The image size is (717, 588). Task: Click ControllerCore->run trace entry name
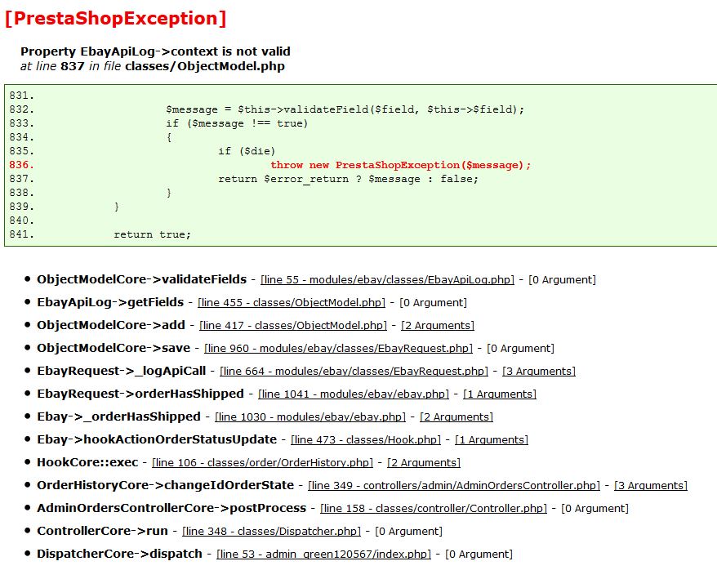[x=102, y=531]
